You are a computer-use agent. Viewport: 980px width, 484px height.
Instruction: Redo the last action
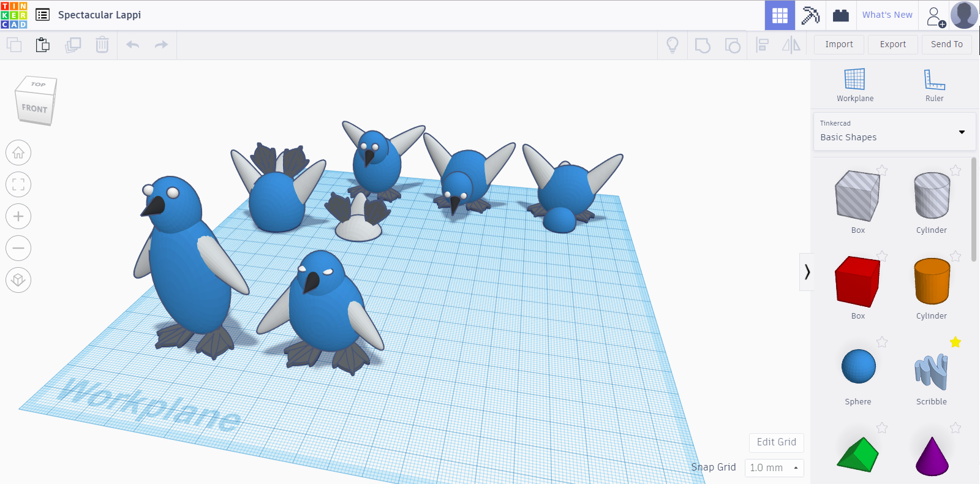tap(161, 45)
